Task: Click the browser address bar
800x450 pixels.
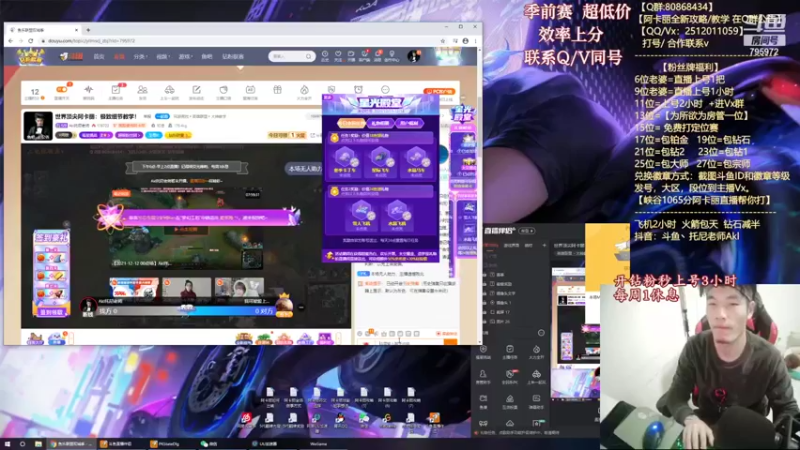Action: tap(240, 41)
